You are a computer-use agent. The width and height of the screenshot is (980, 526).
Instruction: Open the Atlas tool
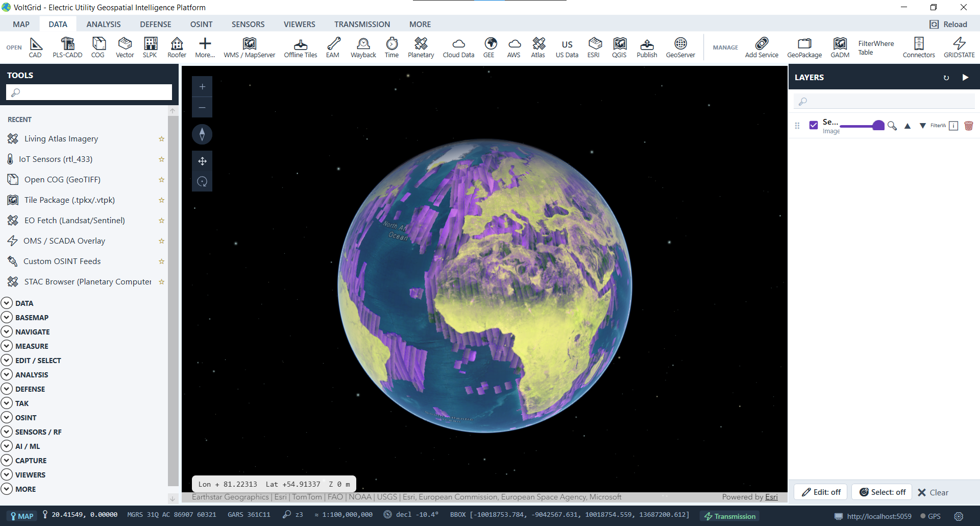point(538,47)
